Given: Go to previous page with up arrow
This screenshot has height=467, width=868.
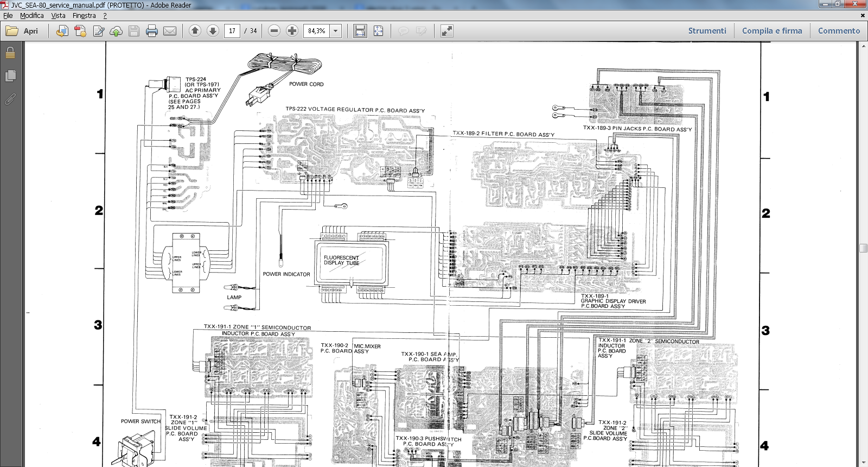Looking at the screenshot, I should [195, 31].
